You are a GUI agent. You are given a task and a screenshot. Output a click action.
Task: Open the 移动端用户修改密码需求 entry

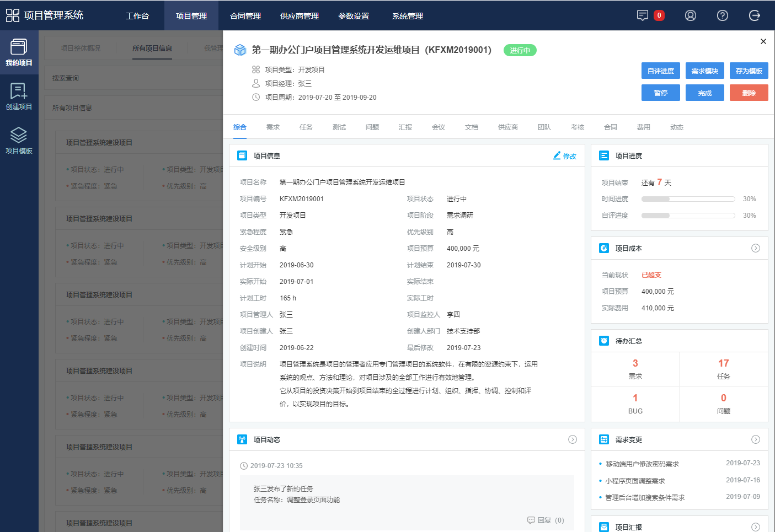(642, 464)
